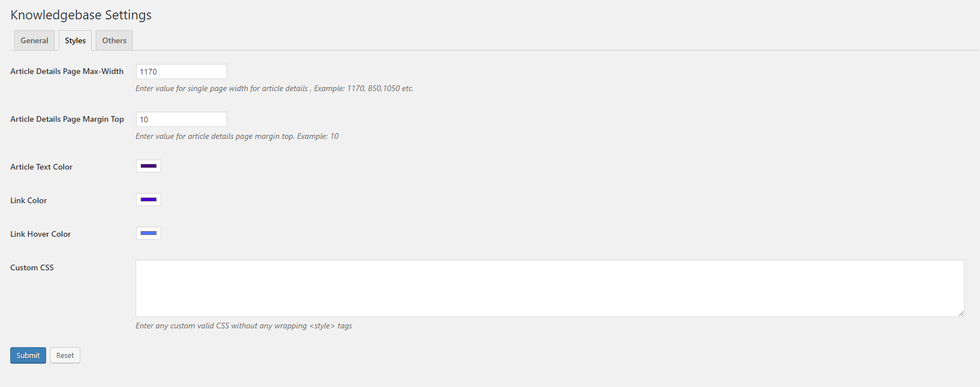Click the Article Details Page Max-Width label
The width and height of the screenshot is (980, 387).
[x=67, y=71]
